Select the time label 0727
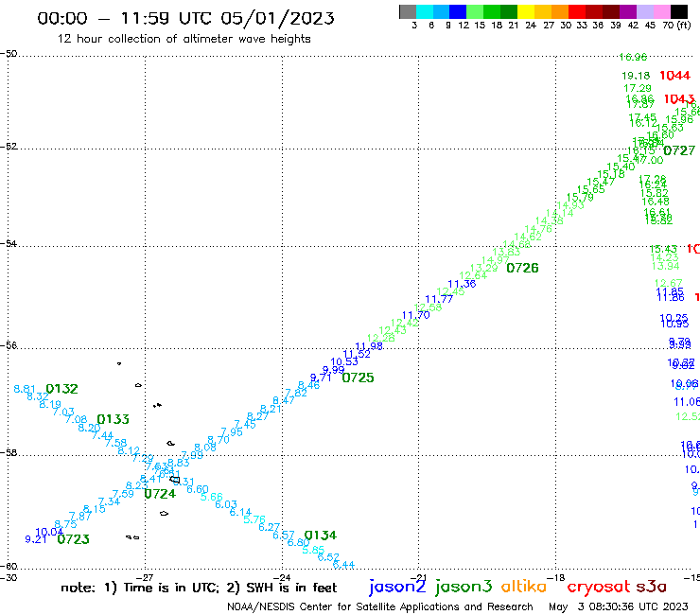700x615 pixels. (679, 151)
